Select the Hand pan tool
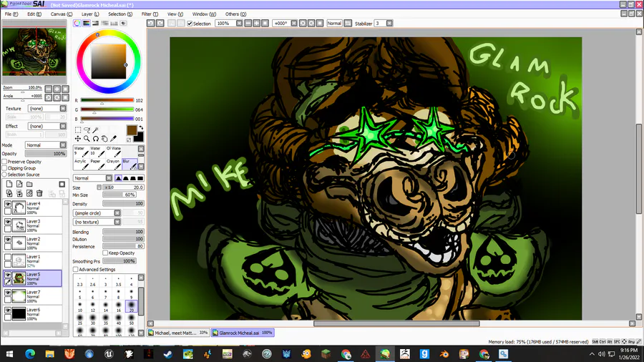 (104, 139)
